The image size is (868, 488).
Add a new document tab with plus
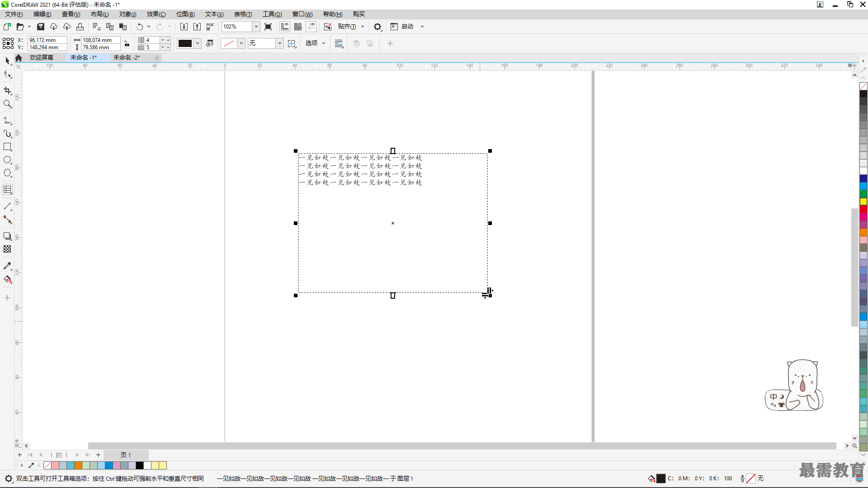click(x=157, y=57)
